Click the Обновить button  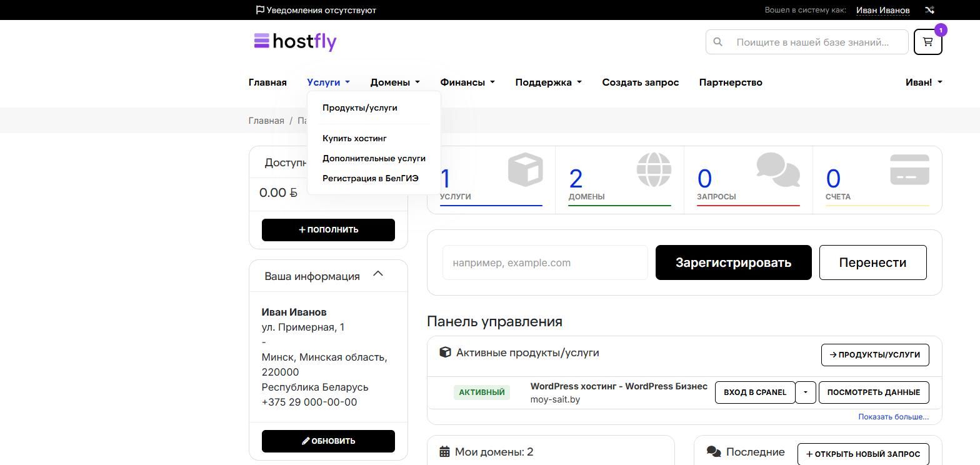[x=328, y=441]
